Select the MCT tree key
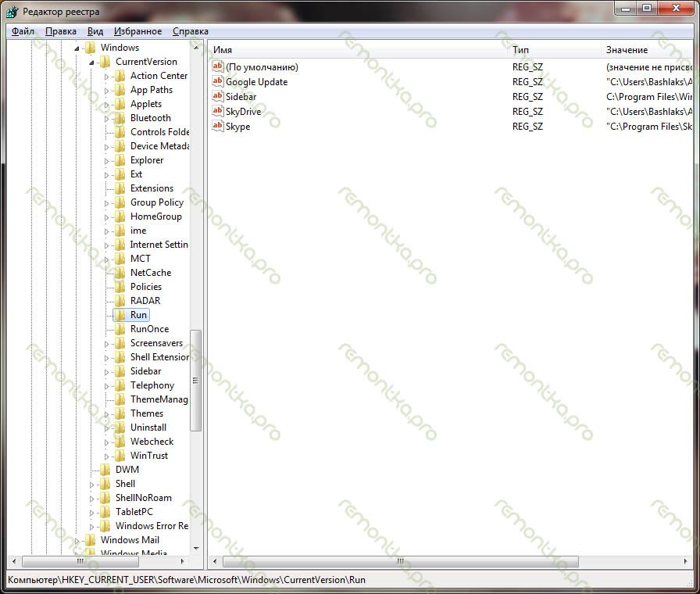 coord(140,259)
